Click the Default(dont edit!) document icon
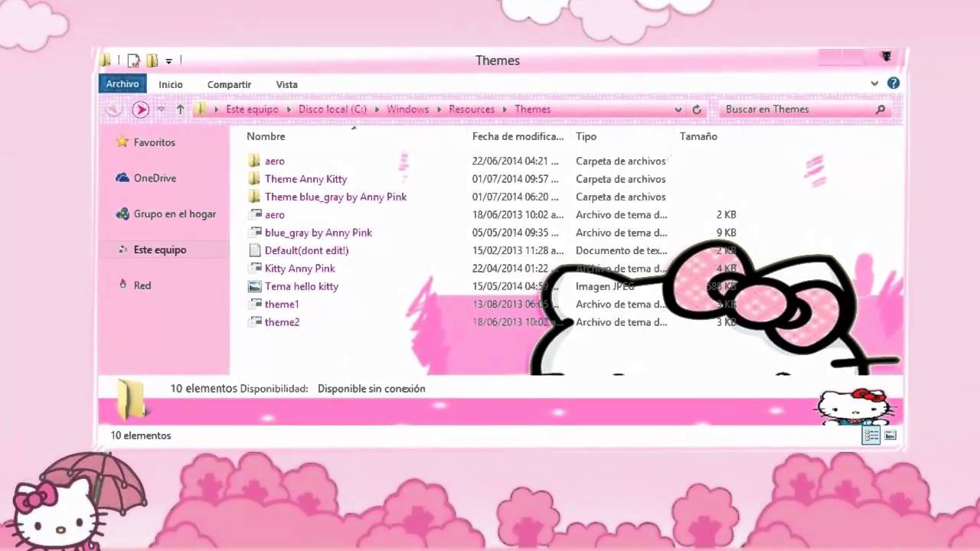Viewport: 980px width, 551px height. click(254, 250)
